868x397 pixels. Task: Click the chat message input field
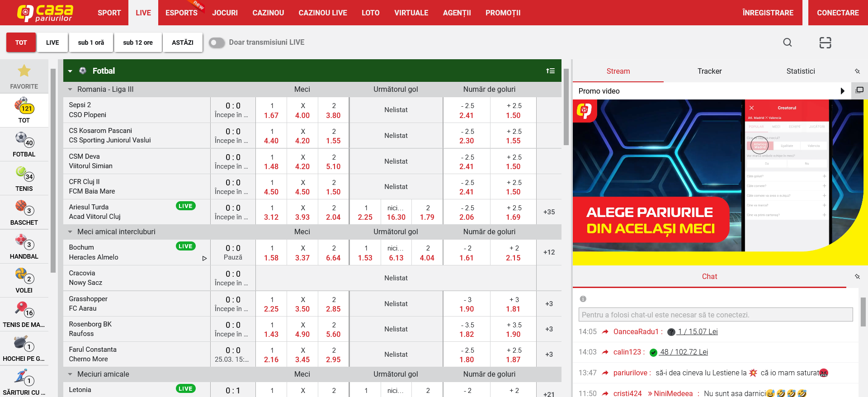point(716,315)
